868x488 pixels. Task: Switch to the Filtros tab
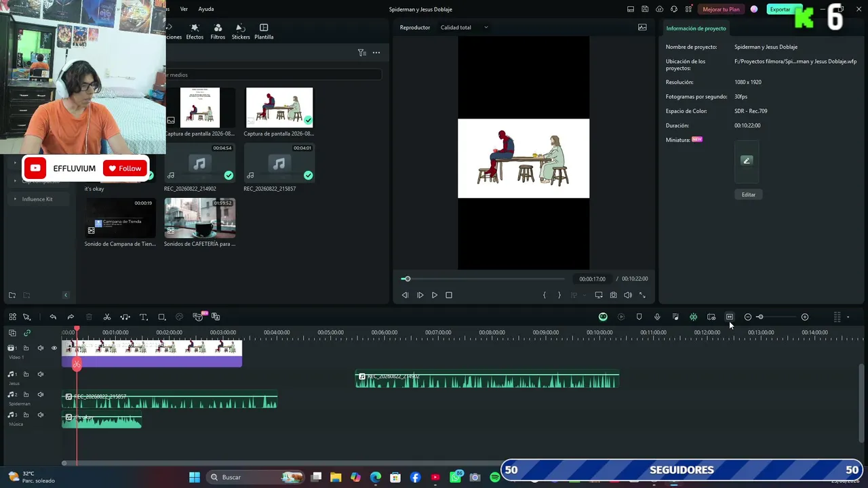218,32
